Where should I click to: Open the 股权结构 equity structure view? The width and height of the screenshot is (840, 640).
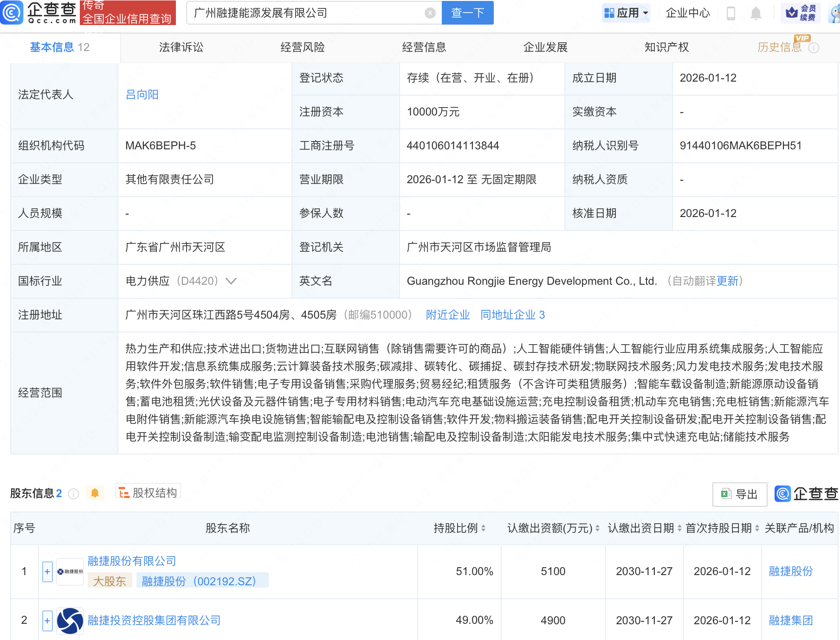click(148, 493)
